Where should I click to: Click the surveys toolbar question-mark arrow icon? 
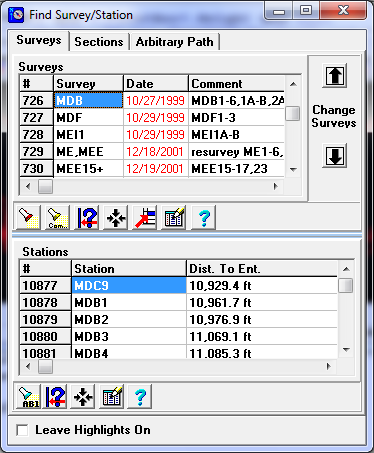(87, 218)
